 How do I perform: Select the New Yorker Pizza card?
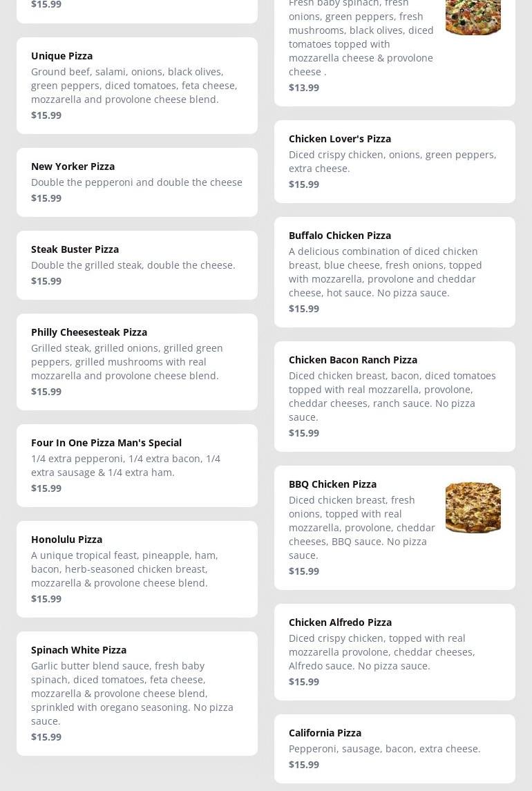point(137,182)
